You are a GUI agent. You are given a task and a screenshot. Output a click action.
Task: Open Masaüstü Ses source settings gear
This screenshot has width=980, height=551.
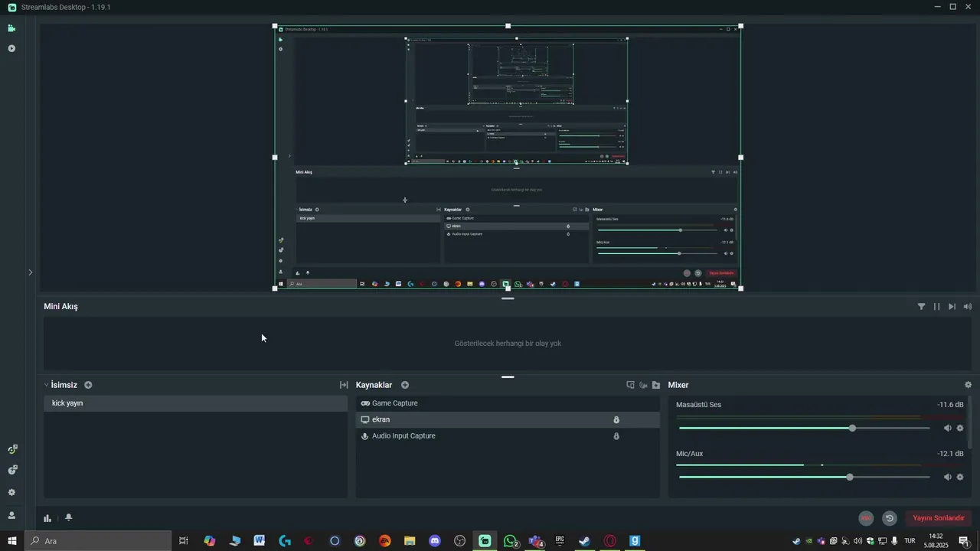(x=960, y=428)
